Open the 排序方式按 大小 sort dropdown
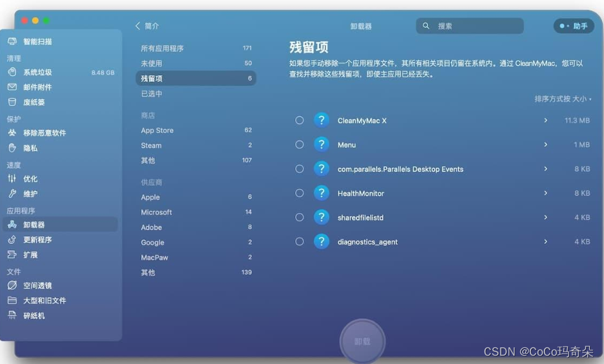The image size is (604, 364). (563, 99)
